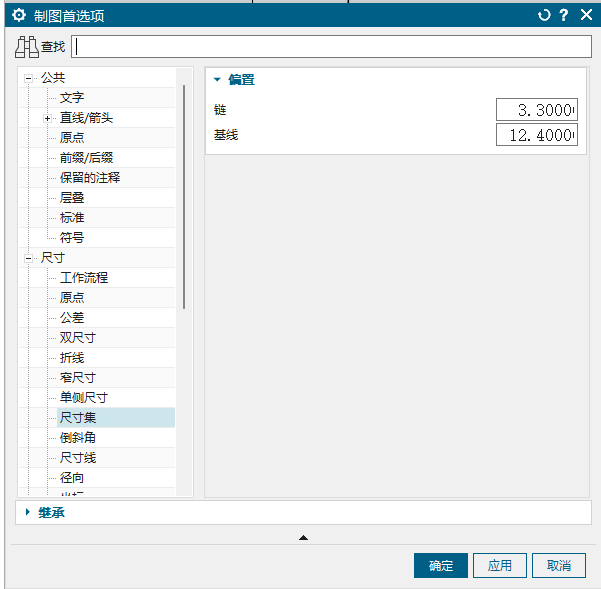Viewport: 601px width, 589px height.
Task: Select 尺寸线 in the tree
Action: point(77,458)
